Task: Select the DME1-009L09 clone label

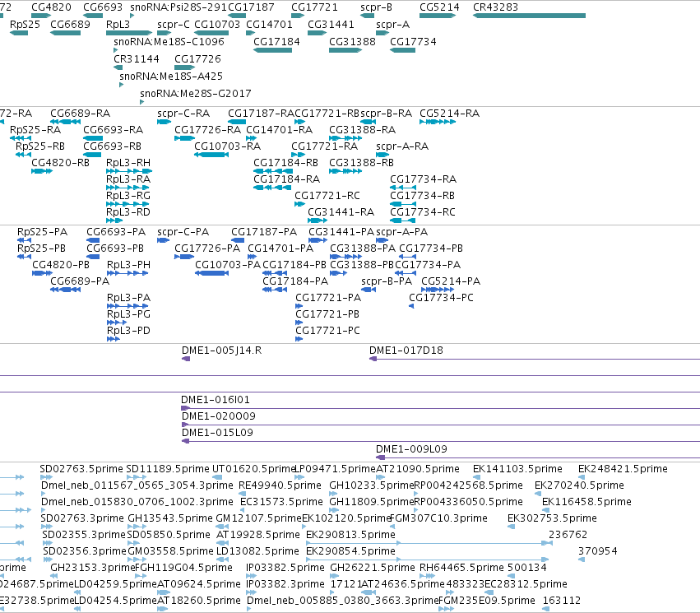Action: click(411, 449)
